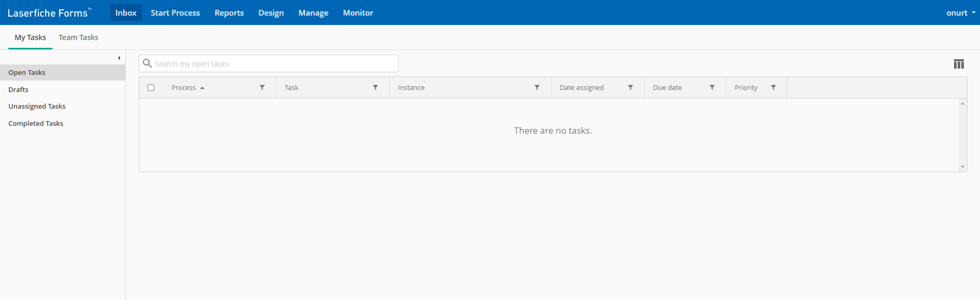Click the search magnifier icon
The width and height of the screenshot is (980, 300).
[147, 63]
